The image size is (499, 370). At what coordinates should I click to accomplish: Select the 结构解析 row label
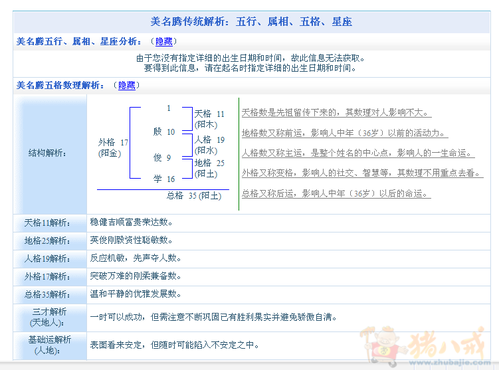47,153
